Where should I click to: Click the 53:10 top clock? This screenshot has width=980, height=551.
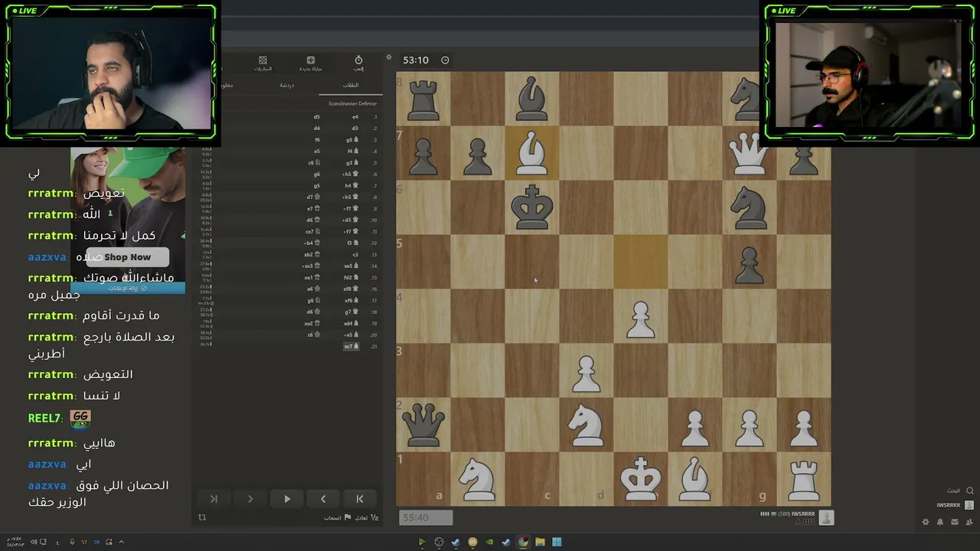pos(416,60)
